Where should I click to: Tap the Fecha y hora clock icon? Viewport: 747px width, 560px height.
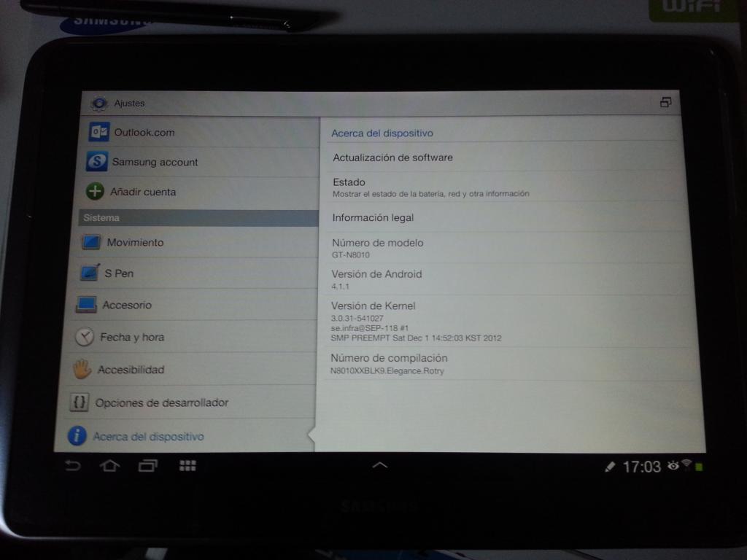[x=85, y=337]
